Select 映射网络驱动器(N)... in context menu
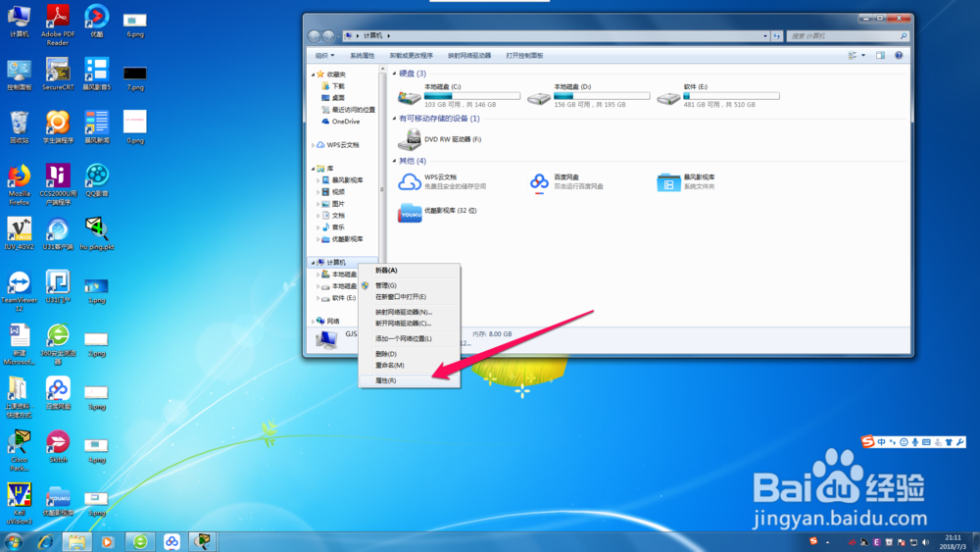The image size is (980, 552). pyautogui.click(x=410, y=312)
